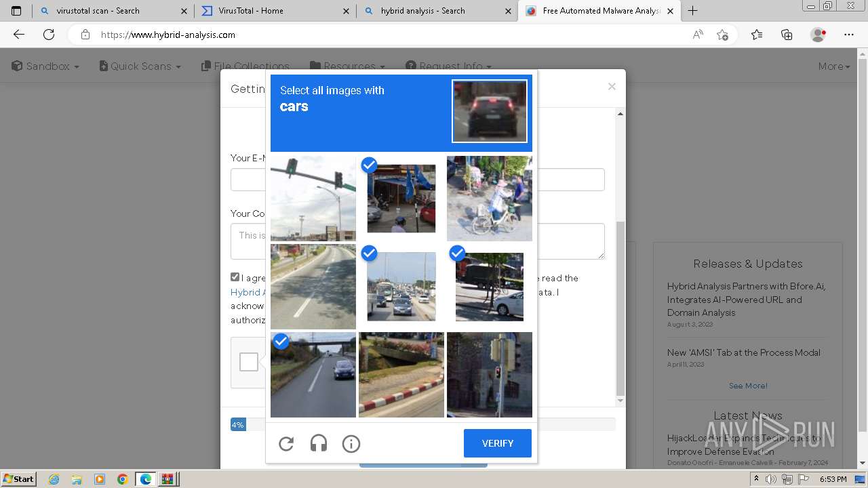Open the Favorites list
Image resolution: width=868 pixels, height=488 pixels.
(757, 35)
